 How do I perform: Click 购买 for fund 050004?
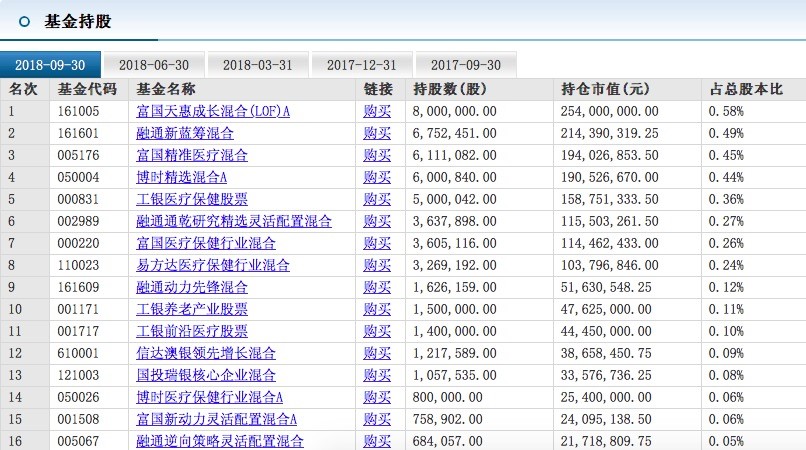click(x=377, y=177)
